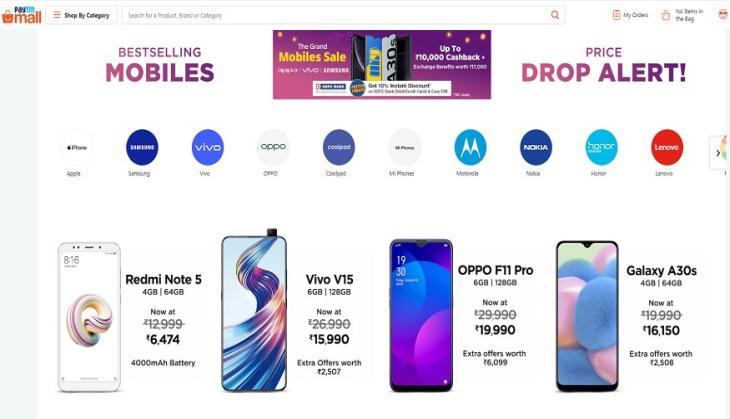
Task: Open My Orders in the header
Action: click(x=630, y=15)
